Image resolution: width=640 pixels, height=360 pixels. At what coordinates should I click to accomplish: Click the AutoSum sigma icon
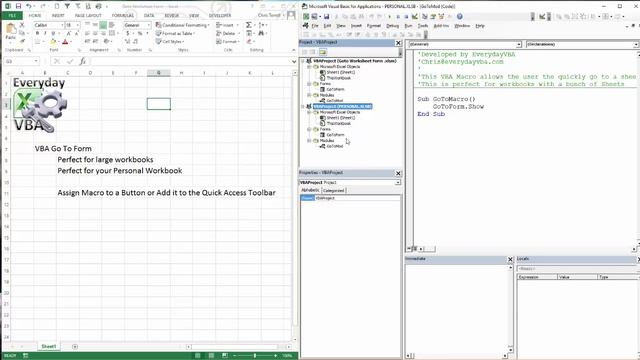pos(249,25)
